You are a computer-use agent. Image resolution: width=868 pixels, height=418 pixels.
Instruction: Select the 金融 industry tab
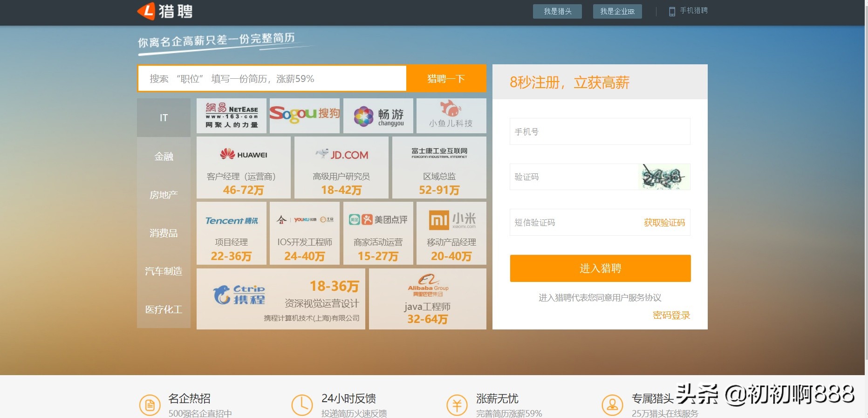pyautogui.click(x=164, y=156)
